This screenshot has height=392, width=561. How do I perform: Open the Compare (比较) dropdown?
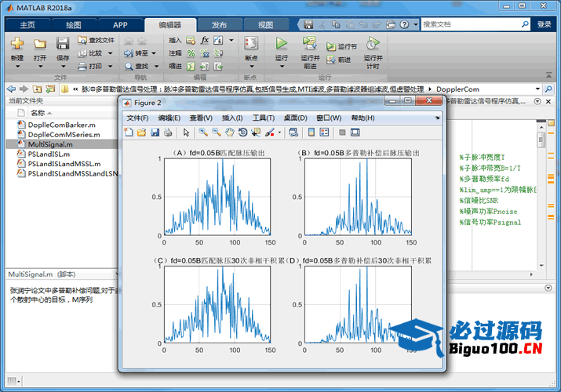(x=110, y=53)
